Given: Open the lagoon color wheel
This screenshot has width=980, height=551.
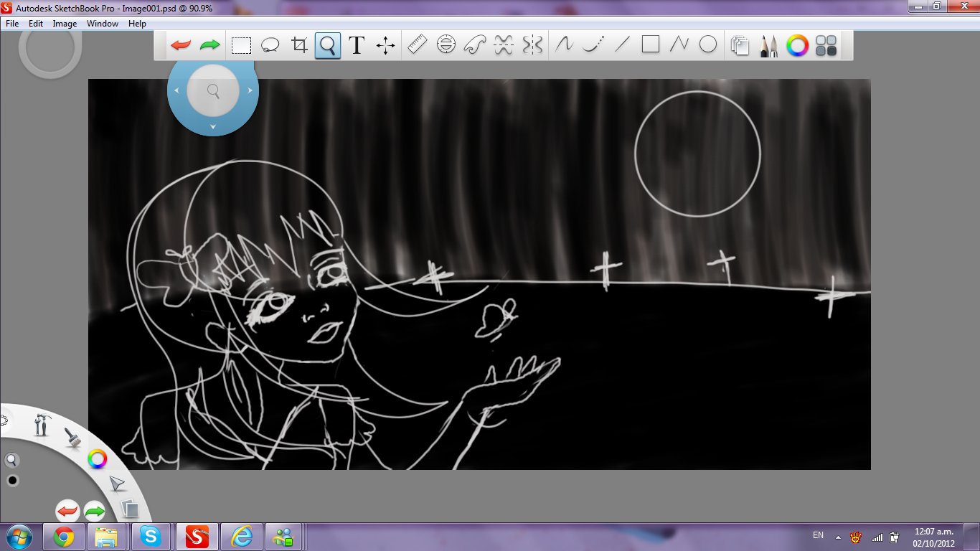Looking at the screenshot, I should coord(98,458).
